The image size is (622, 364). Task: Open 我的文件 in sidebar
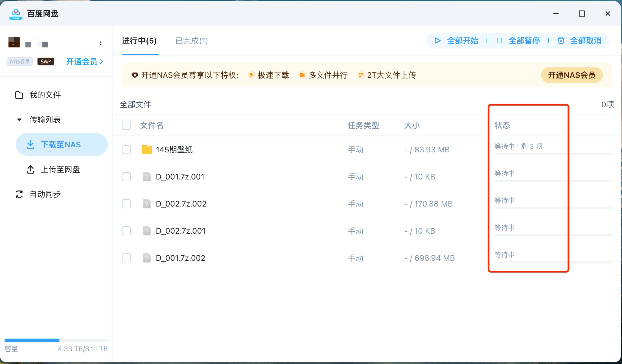(45, 95)
